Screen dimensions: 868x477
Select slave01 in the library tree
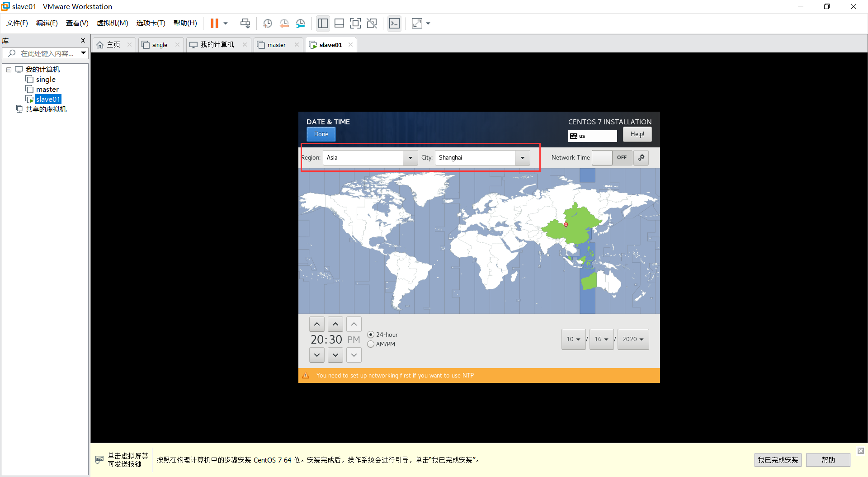tap(47, 99)
